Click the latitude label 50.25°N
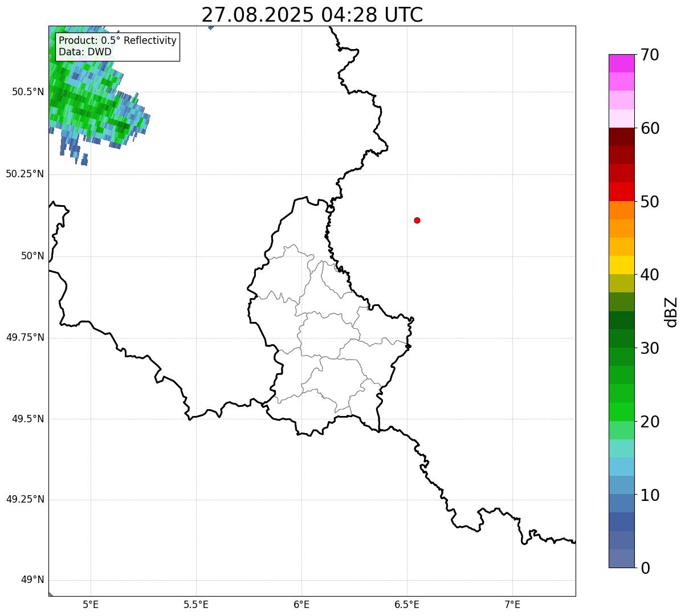The width and height of the screenshot is (685, 616). tap(25, 174)
